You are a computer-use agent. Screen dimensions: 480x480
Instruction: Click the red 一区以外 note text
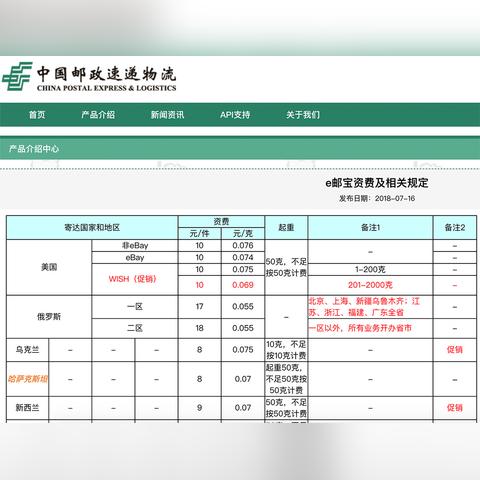(x=360, y=328)
